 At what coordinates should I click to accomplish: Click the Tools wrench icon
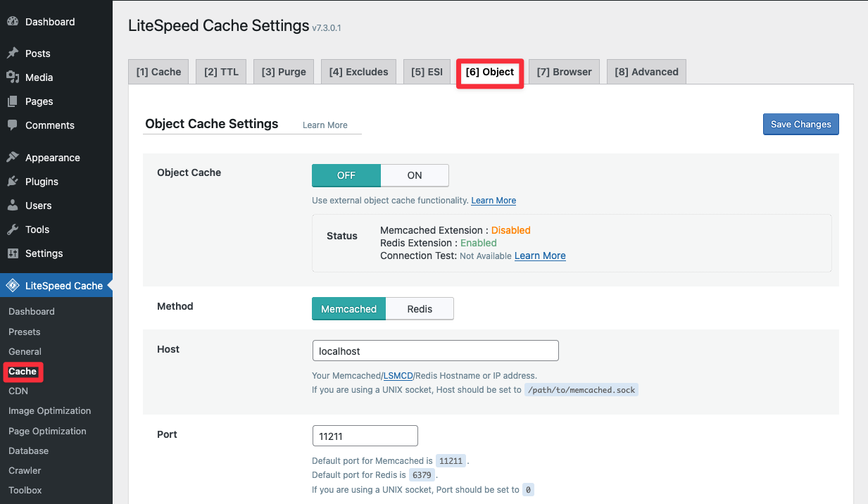pyautogui.click(x=13, y=229)
